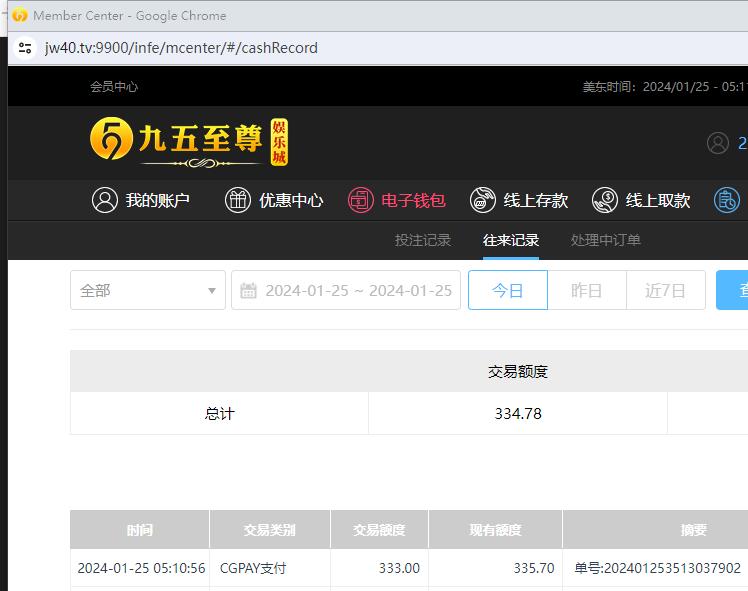
Task: Click the Chrome window favicon
Action: 20,15
